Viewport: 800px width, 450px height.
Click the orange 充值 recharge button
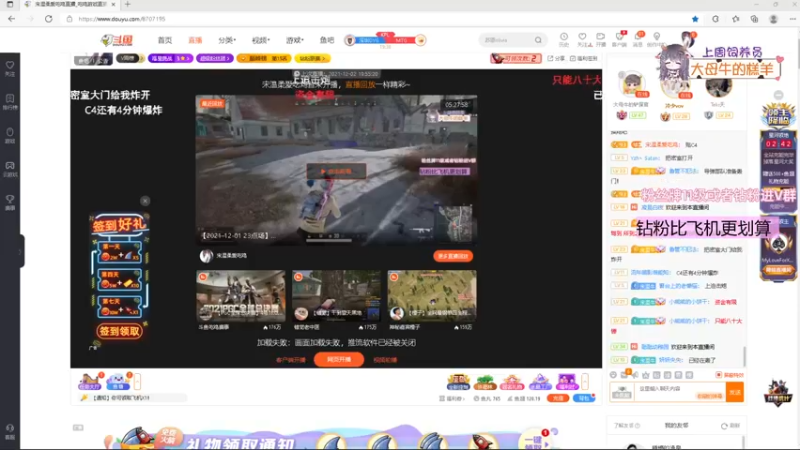pos(558,398)
